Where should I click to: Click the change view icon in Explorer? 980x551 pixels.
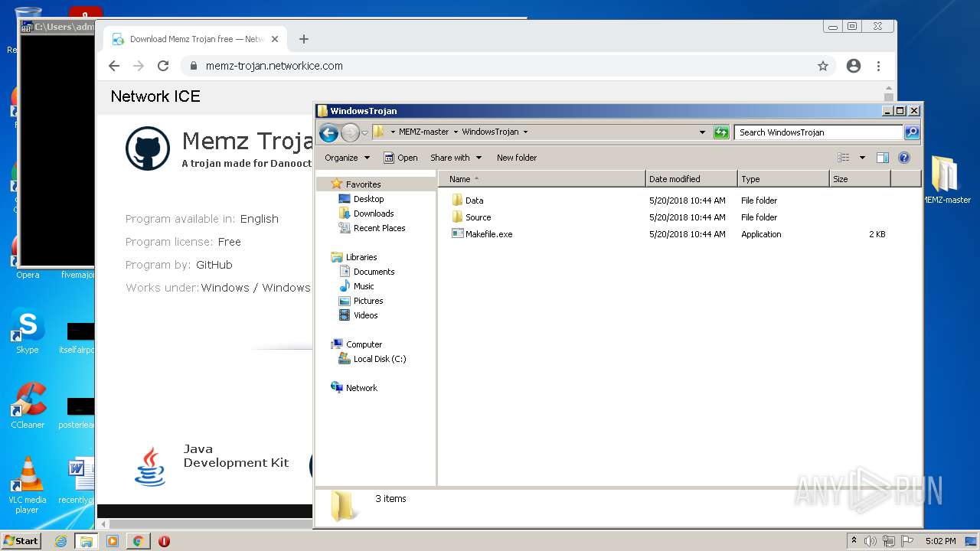844,158
